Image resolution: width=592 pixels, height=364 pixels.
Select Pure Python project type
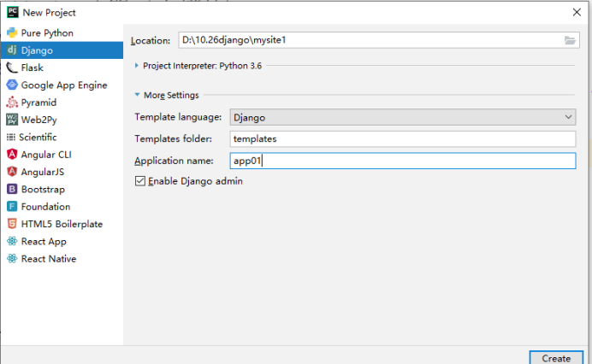(x=62, y=32)
